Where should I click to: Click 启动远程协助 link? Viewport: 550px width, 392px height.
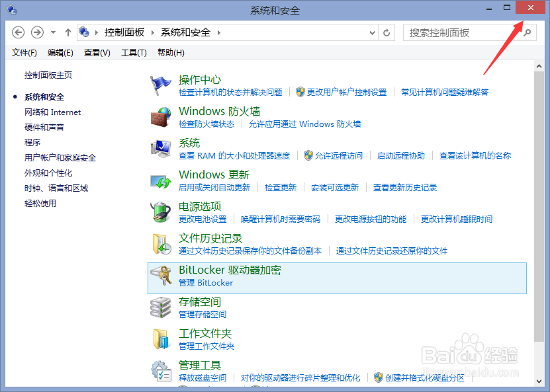[x=401, y=155]
